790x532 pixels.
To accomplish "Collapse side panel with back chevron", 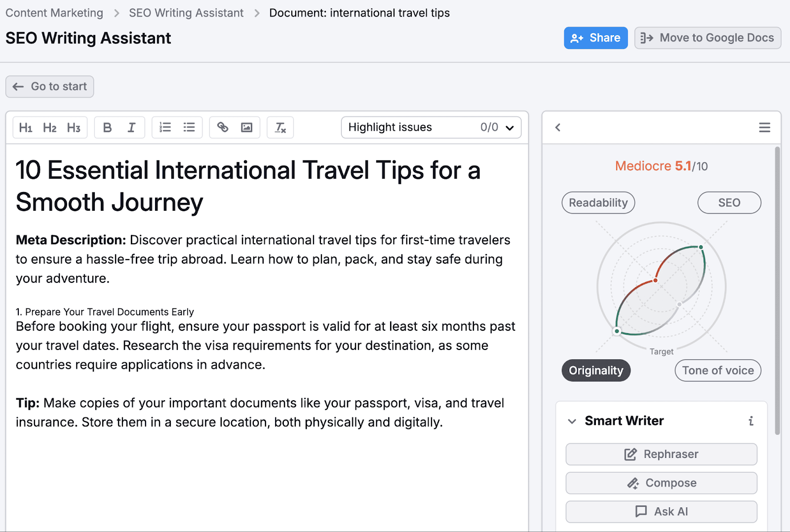I will point(558,127).
